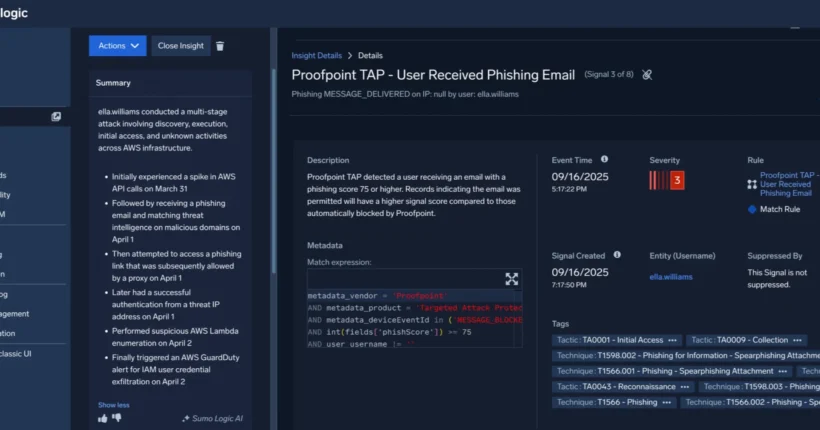Click the unlink signal icon beside the title
Image resolution: width=820 pixels, height=430 pixels.
coord(647,75)
